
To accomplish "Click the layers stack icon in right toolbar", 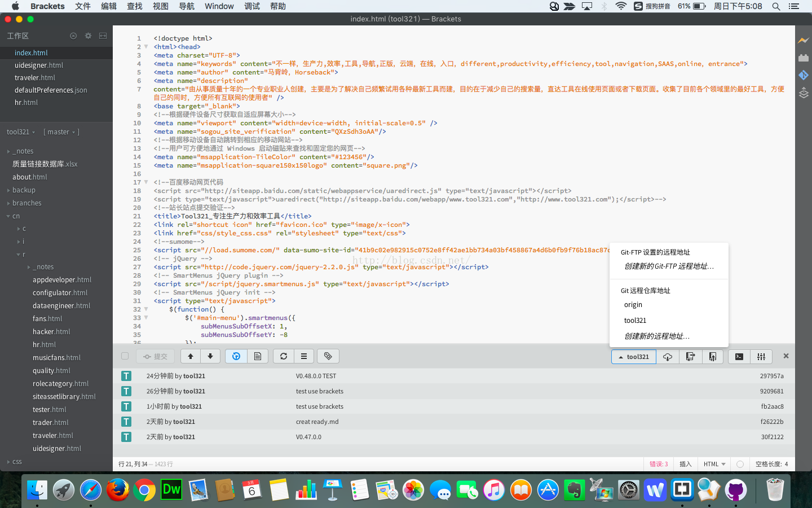I will pos(804,93).
